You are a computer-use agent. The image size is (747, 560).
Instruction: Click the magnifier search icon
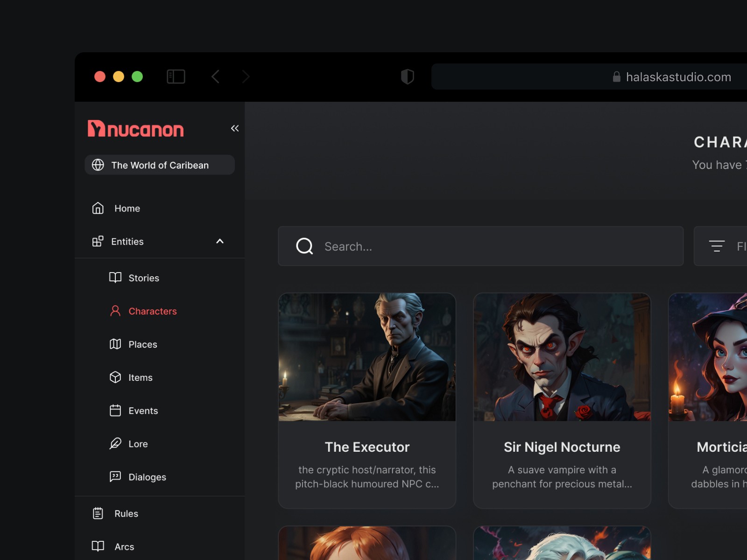(x=304, y=246)
